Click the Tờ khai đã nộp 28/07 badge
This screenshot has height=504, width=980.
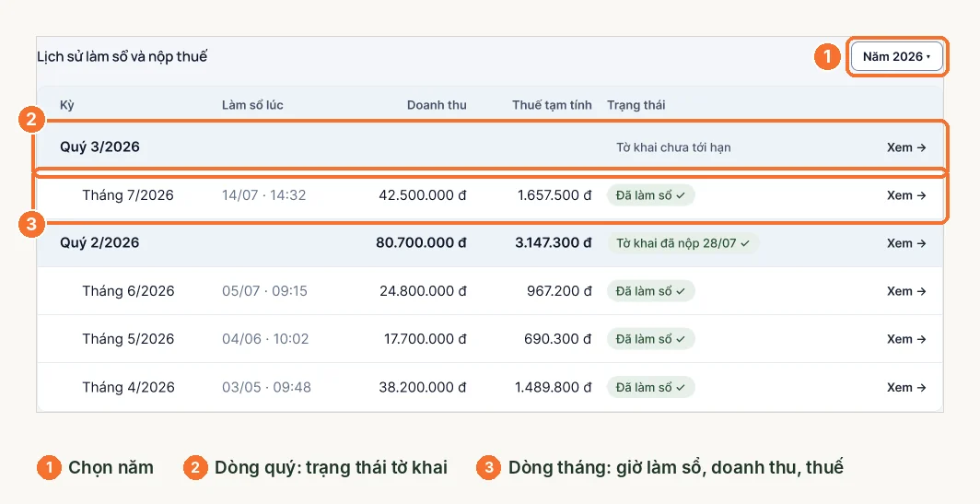[x=683, y=243]
